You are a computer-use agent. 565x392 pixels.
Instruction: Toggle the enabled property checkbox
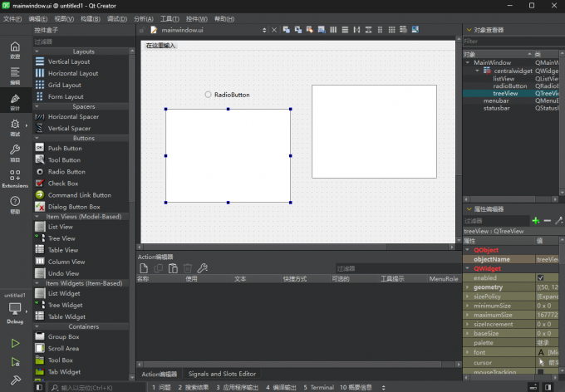541,277
